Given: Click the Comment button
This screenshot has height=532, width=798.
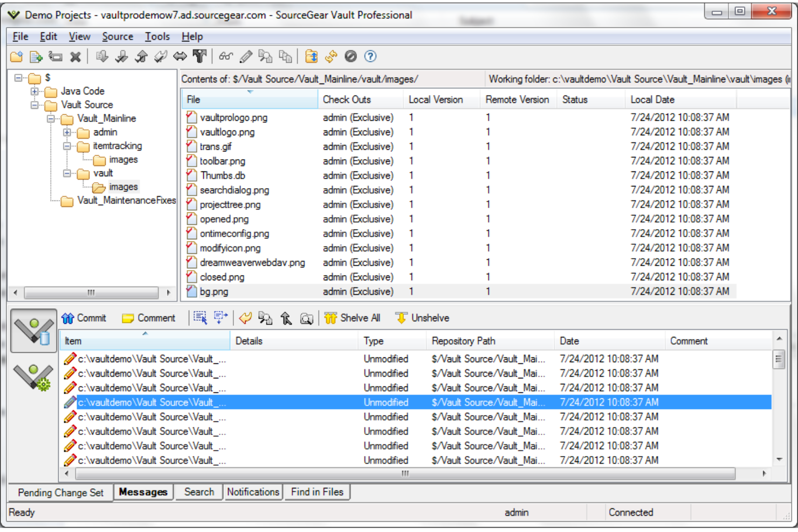Looking at the screenshot, I should [149, 319].
